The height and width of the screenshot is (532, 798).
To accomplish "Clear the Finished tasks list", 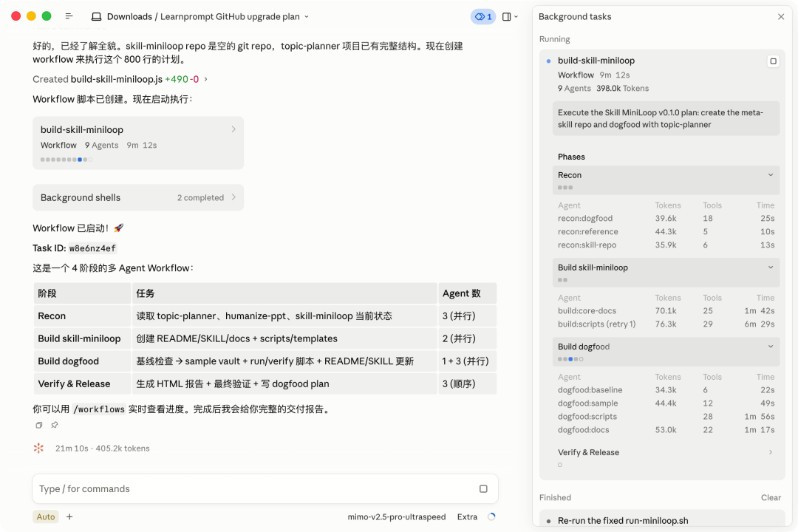I will pyautogui.click(x=771, y=497).
